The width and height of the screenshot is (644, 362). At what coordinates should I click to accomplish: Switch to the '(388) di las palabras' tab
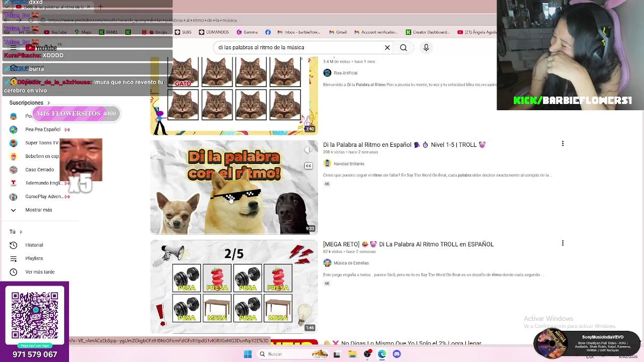[x=53, y=7]
